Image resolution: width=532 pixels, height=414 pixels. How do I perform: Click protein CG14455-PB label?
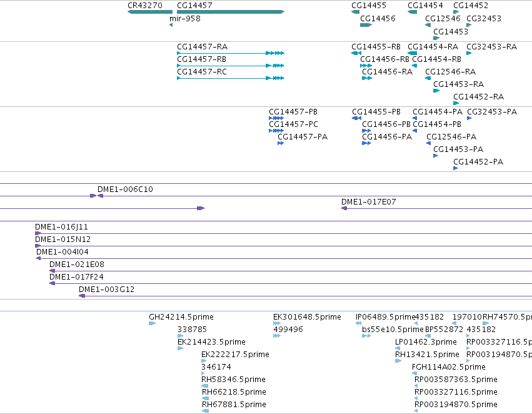pyautogui.click(x=376, y=112)
